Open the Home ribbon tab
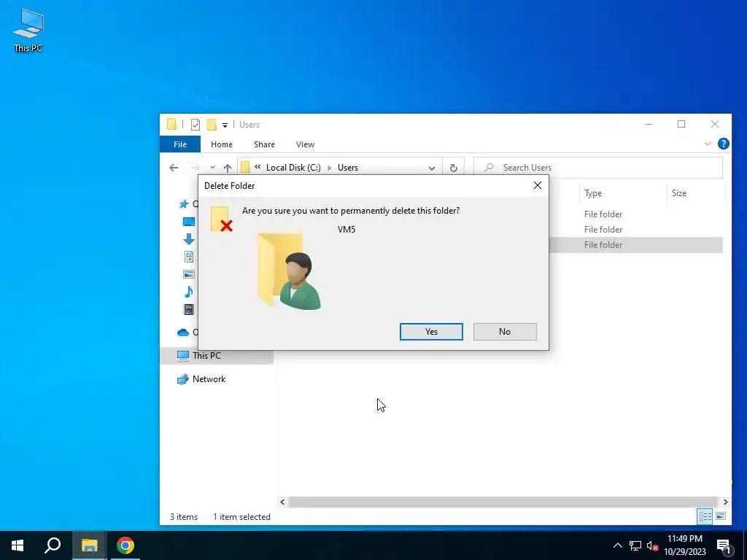The image size is (747, 560). pyautogui.click(x=222, y=144)
